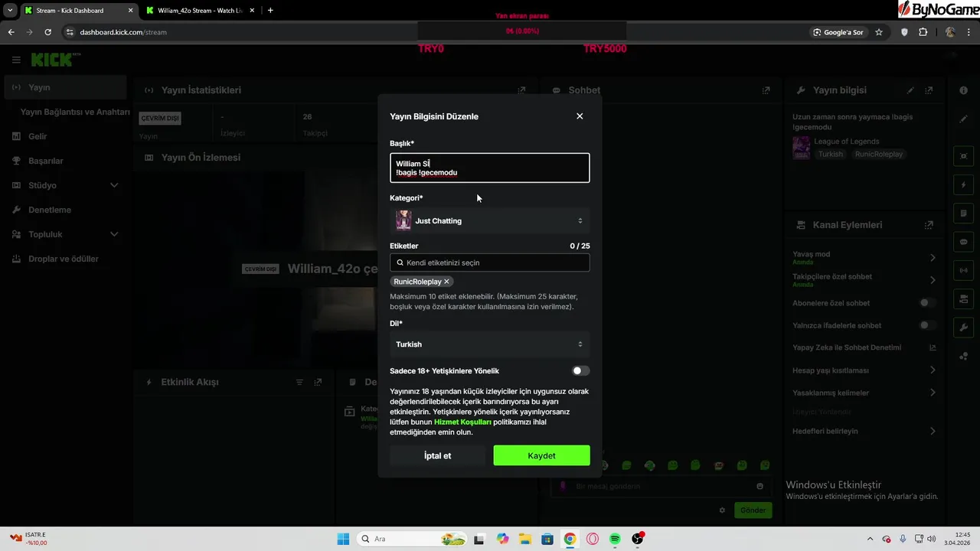Edit stream info with pencil icon in Yayın bilgisi

[910, 90]
